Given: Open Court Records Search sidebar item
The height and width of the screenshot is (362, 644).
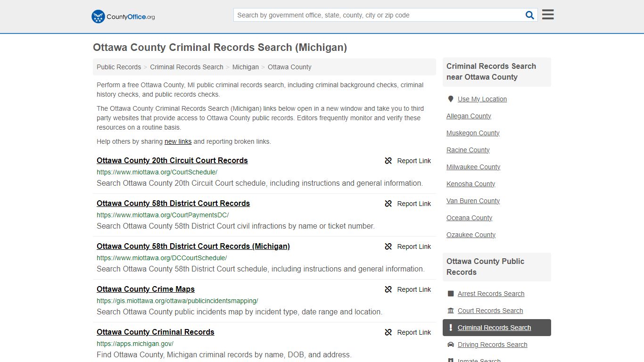Looking at the screenshot, I should 490,311.
